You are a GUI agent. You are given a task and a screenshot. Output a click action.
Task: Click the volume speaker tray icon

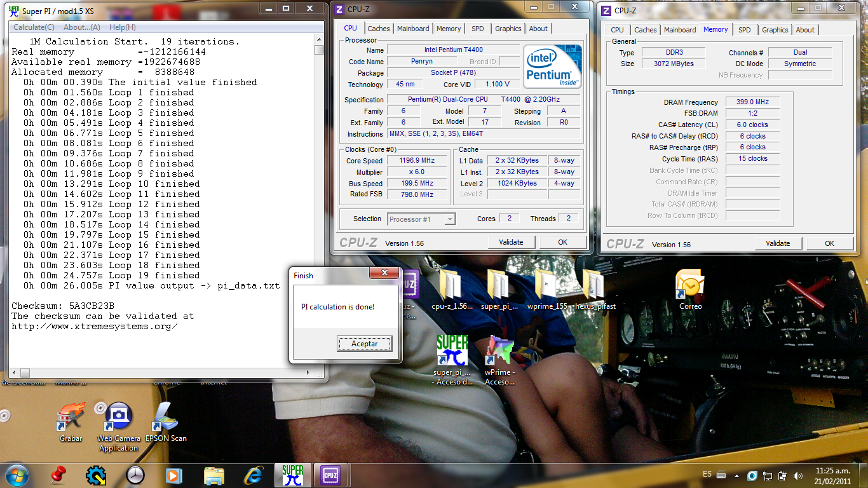coord(797,475)
